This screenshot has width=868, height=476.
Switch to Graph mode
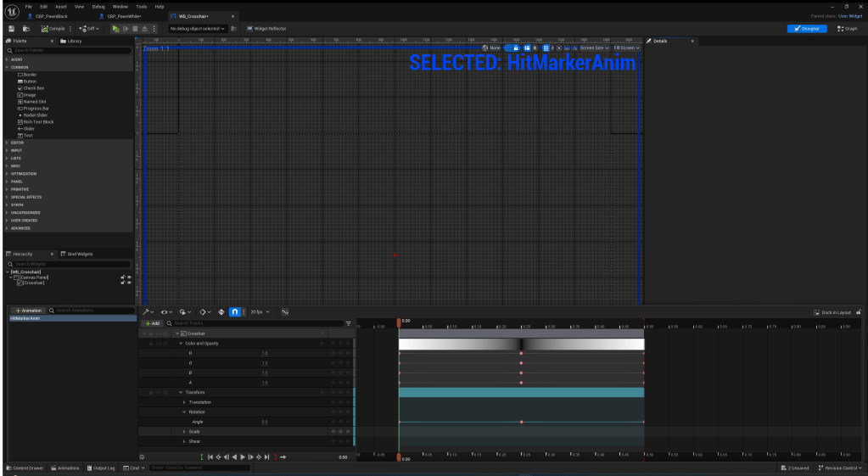tap(847, 28)
